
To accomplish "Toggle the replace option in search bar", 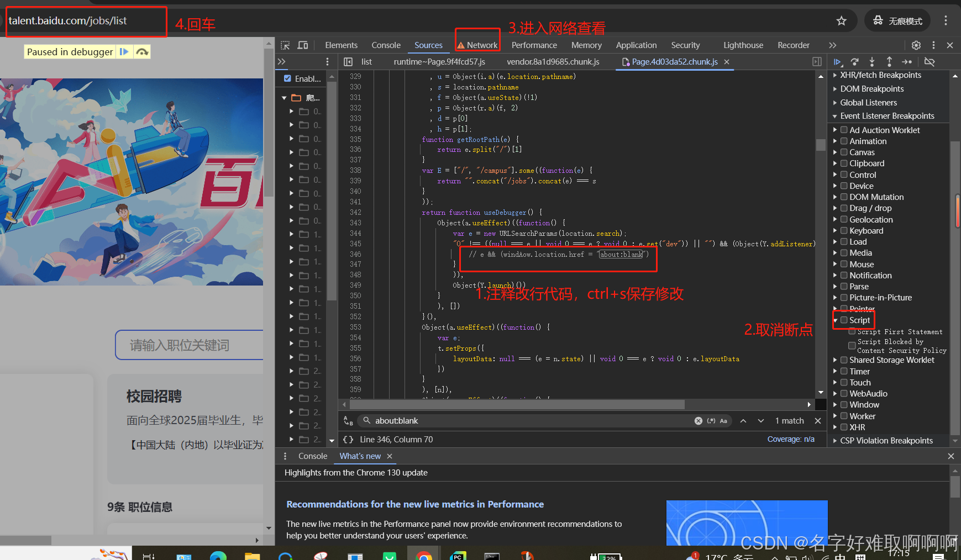I will click(x=348, y=421).
